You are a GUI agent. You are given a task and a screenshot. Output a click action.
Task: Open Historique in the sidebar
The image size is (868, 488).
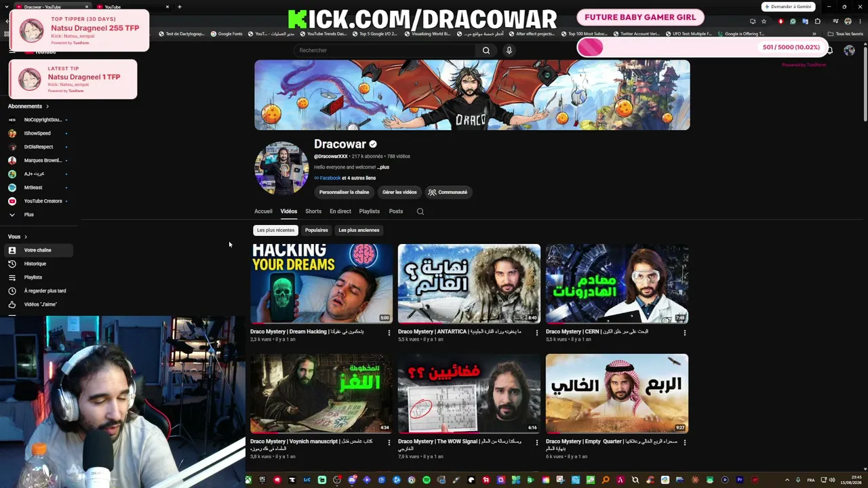click(x=38, y=264)
